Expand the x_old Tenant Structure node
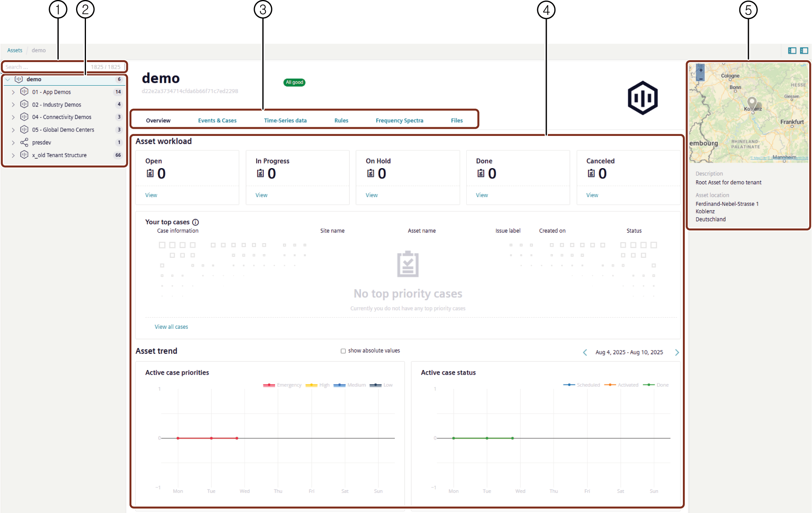 tap(13, 155)
